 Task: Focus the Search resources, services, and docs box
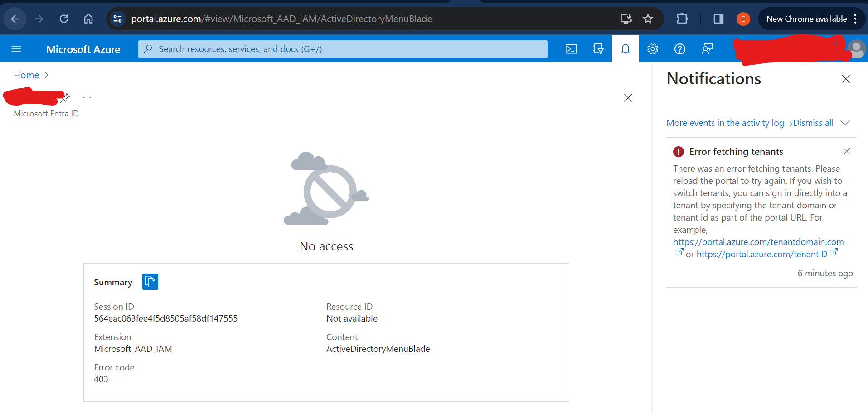[x=343, y=49]
